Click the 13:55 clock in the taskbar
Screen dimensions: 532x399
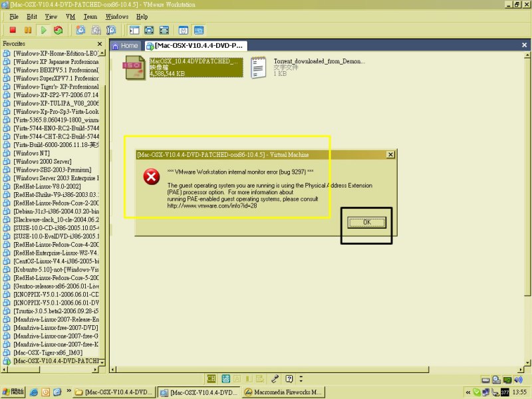coord(519,392)
